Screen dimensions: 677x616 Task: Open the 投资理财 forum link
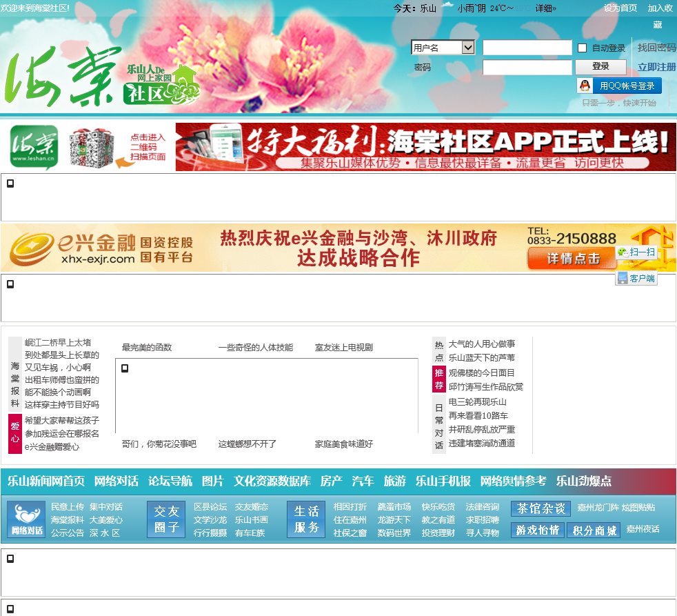tap(438, 533)
